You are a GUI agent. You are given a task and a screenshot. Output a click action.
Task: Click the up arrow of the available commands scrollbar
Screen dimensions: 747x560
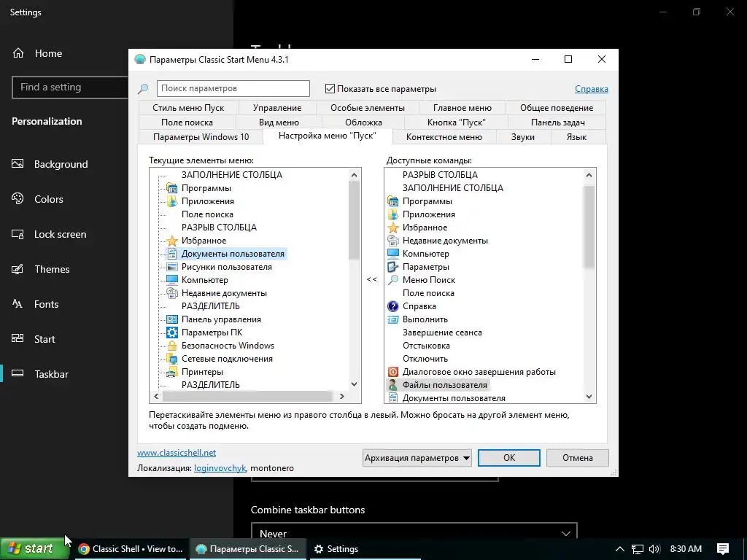[x=589, y=175]
